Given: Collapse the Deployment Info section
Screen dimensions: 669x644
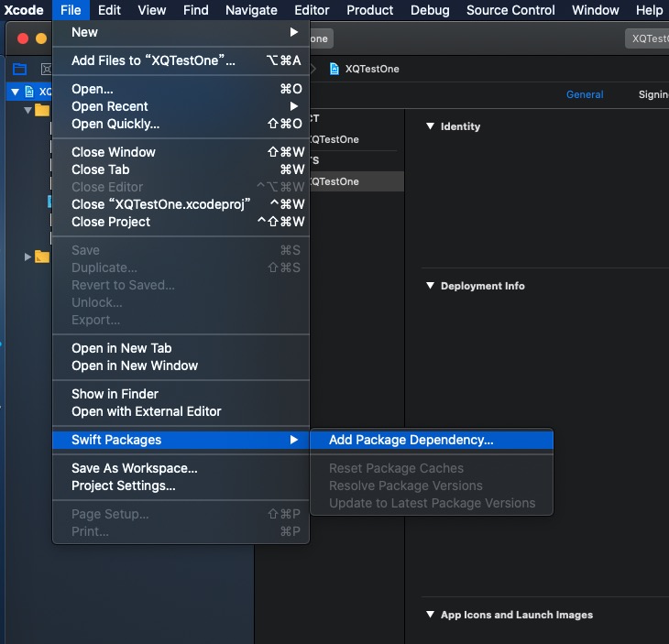Looking at the screenshot, I should click(x=430, y=285).
